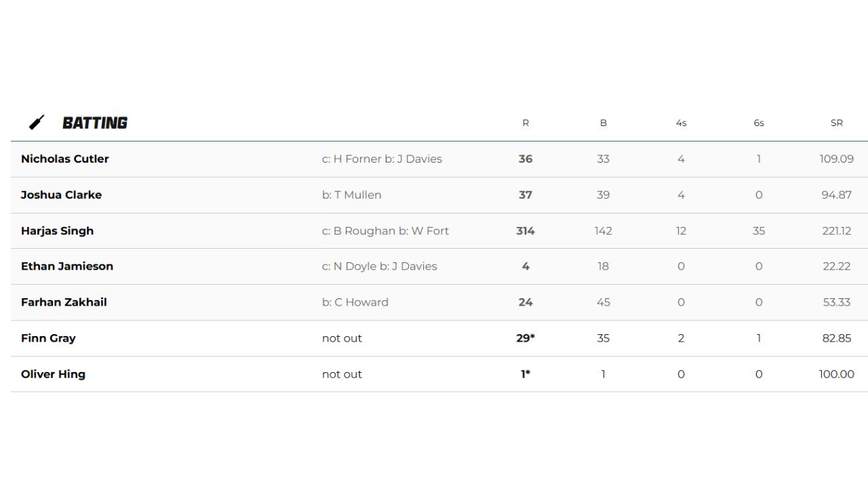
Task: Click the B balls column header
Action: click(603, 123)
